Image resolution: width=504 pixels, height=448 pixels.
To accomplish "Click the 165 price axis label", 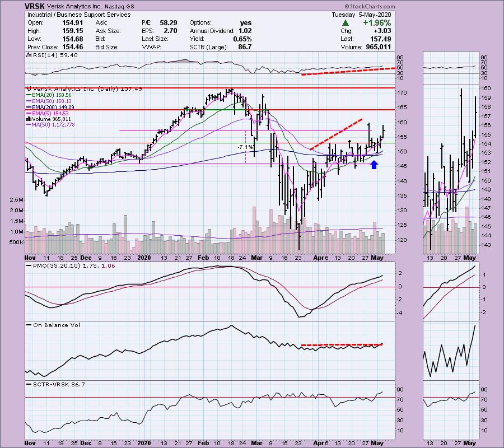I will (x=402, y=108).
